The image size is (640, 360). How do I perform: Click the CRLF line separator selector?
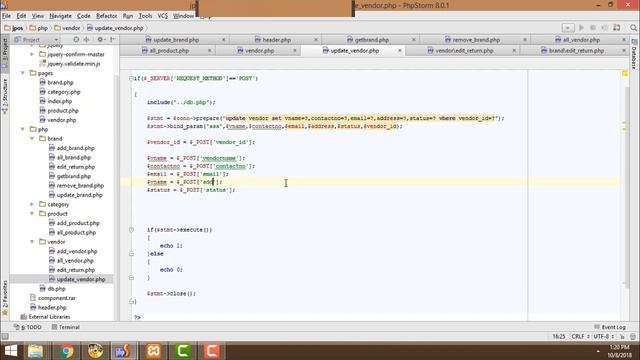(x=580, y=336)
